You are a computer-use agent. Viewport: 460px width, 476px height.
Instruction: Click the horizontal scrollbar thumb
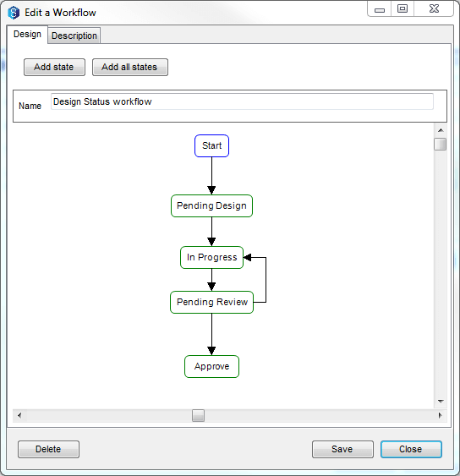[x=198, y=415]
